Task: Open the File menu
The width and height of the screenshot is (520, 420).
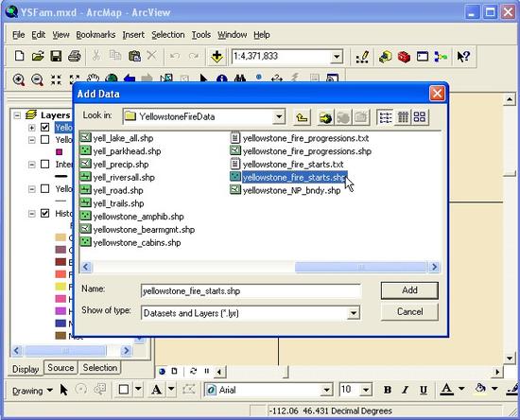Action: [19, 35]
